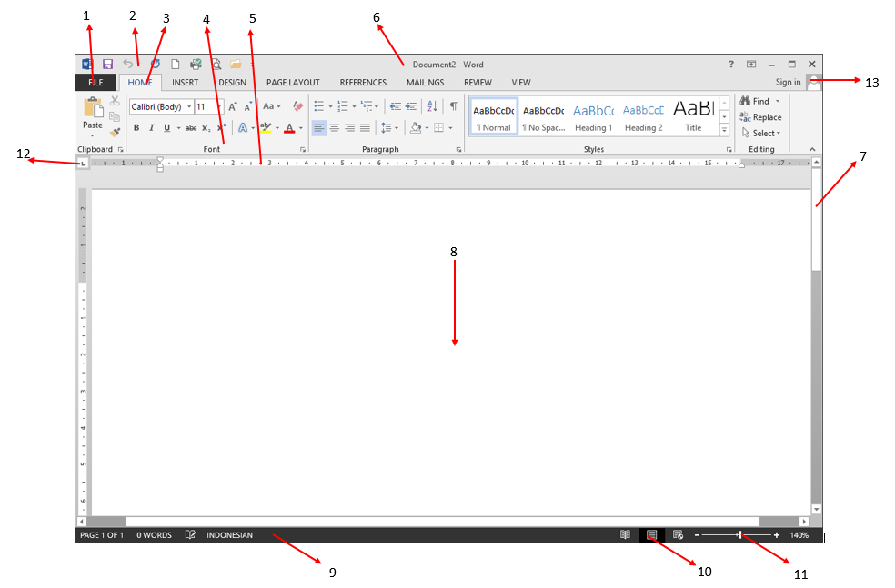Switch to the INSERT ribbon tab

(x=186, y=82)
